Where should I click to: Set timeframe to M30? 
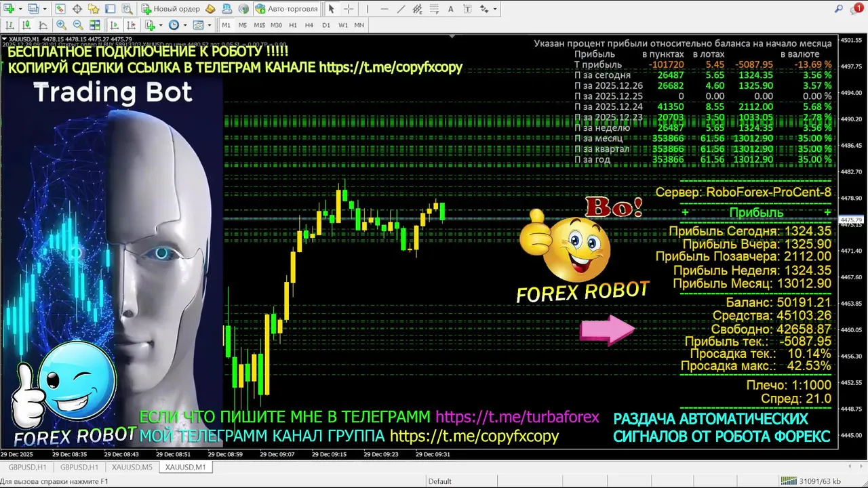coord(276,25)
